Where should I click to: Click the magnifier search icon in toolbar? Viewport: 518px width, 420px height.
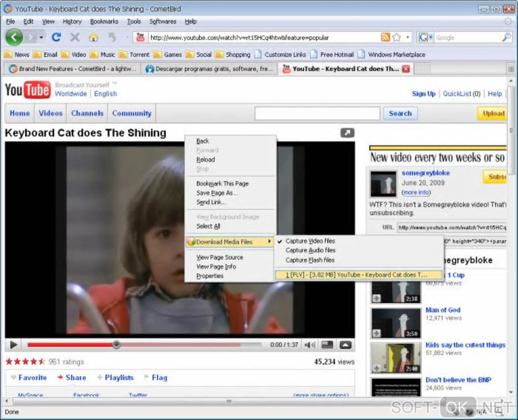click(506, 37)
